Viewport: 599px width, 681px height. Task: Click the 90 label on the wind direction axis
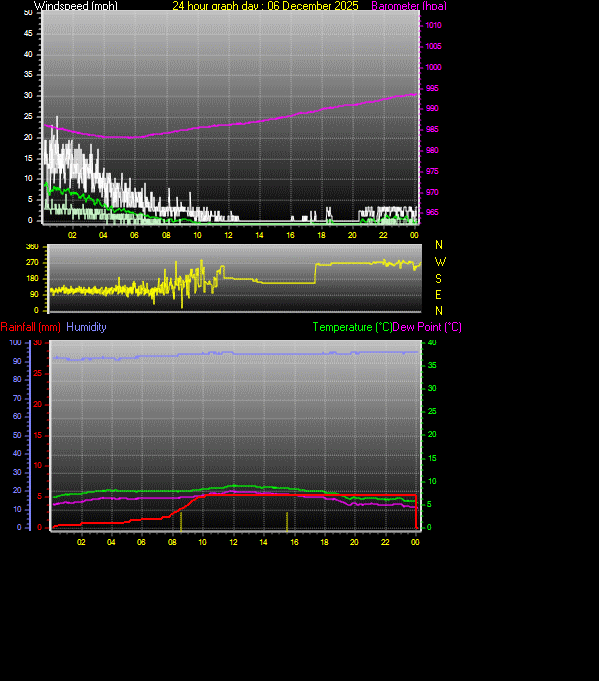click(34, 294)
